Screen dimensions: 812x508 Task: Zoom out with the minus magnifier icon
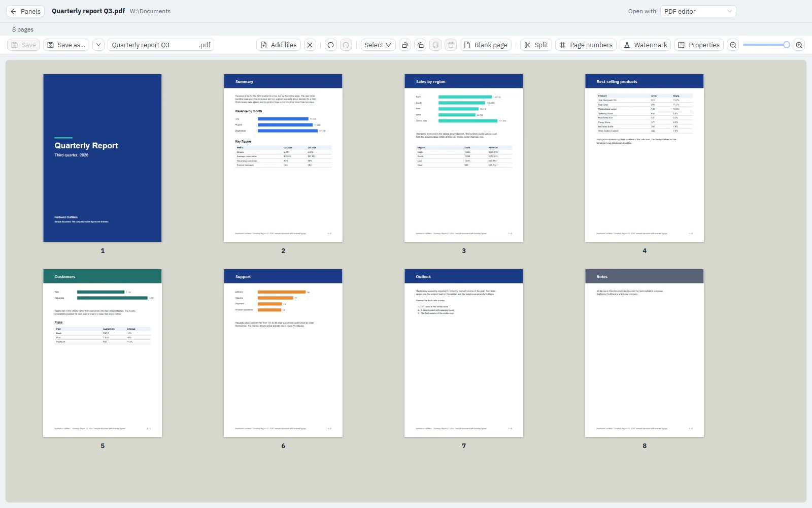click(733, 45)
